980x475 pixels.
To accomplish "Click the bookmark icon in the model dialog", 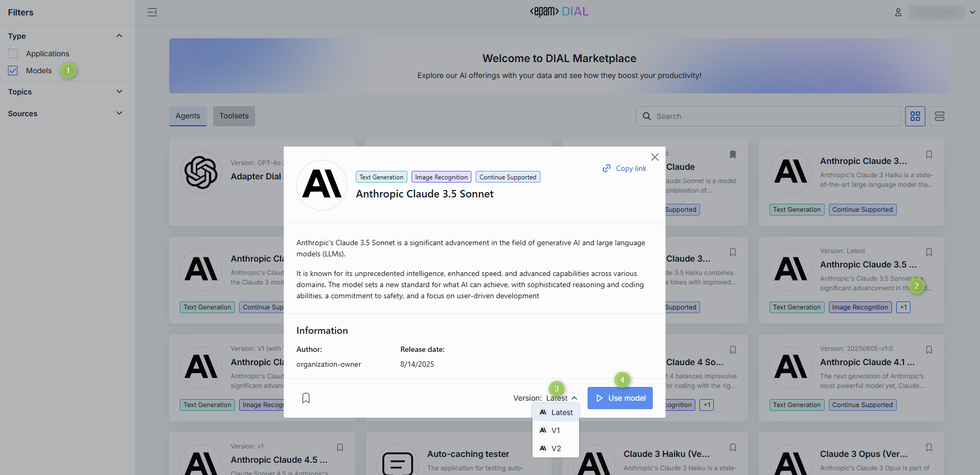I will tap(306, 398).
